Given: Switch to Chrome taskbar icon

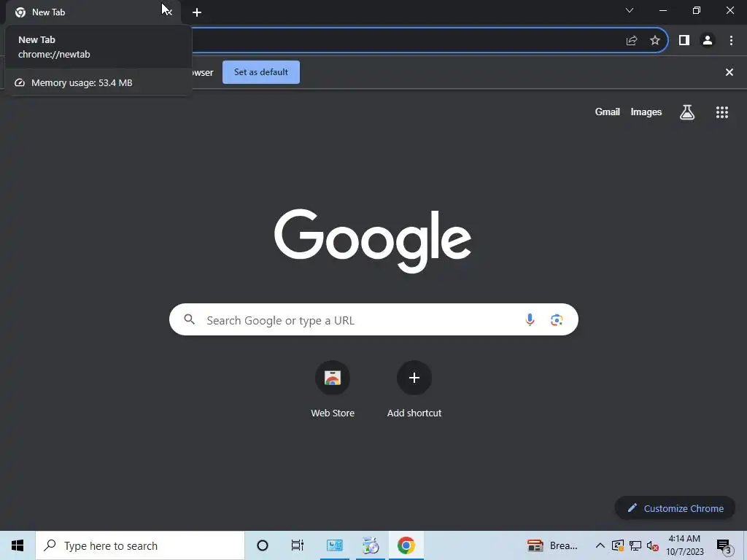Looking at the screenshot, I should point(406,545).
